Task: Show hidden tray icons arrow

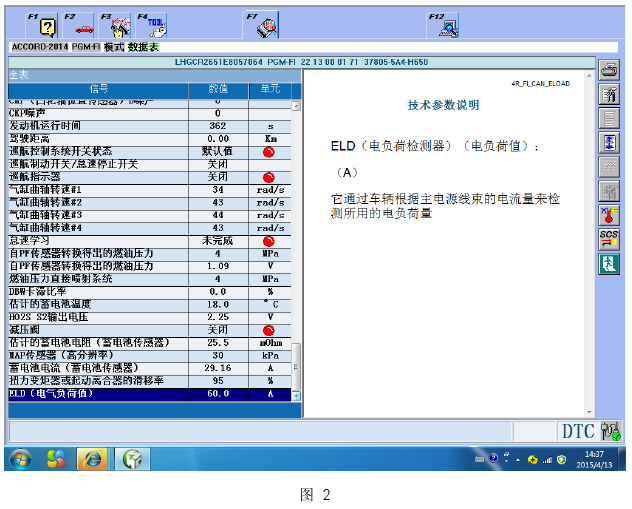Action: point(518,460)
